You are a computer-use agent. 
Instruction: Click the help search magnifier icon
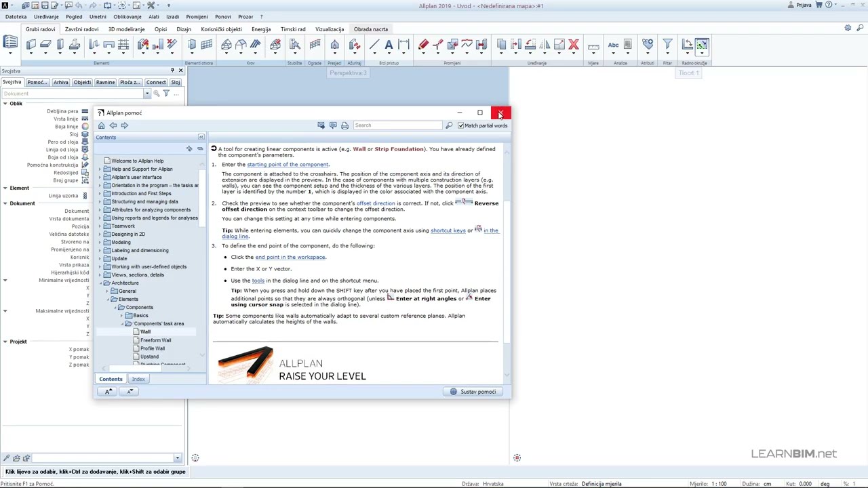tap(449, 125)
